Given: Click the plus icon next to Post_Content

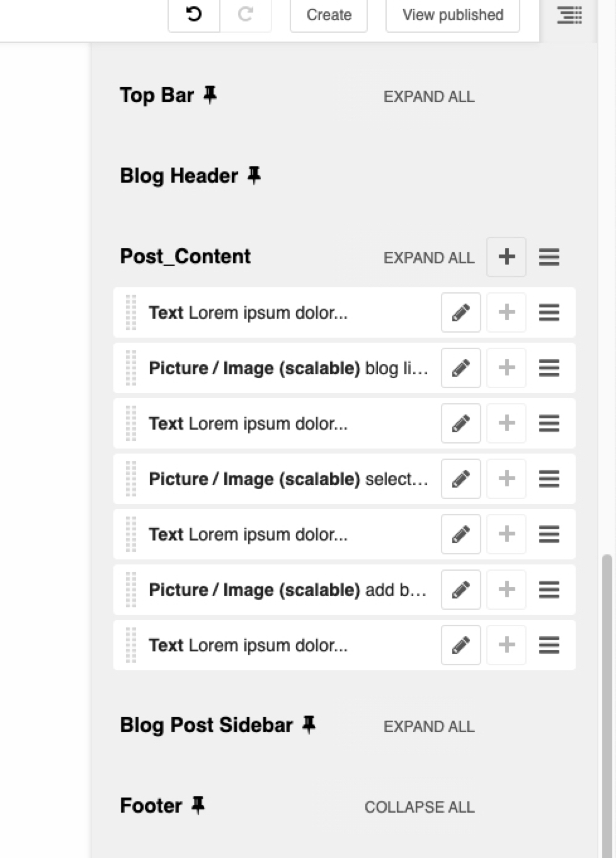Looking at the screenshot, I should point(506,256).
